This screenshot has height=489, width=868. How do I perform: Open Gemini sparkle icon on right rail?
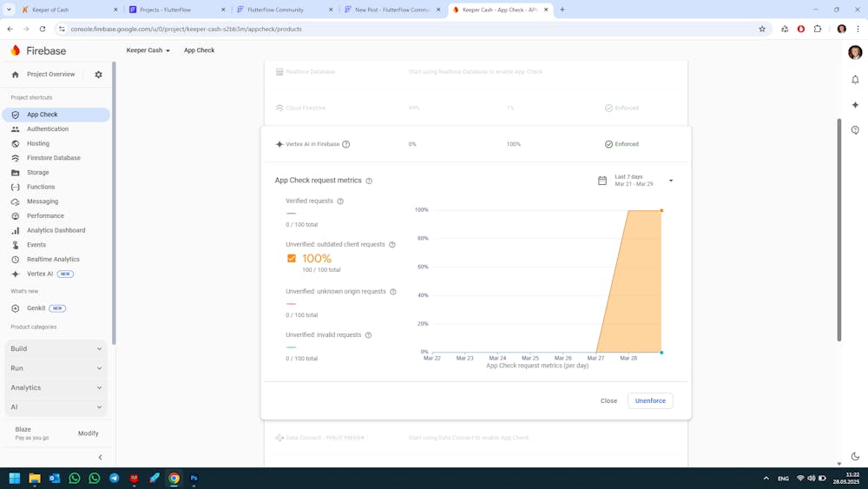coord(855,105)
